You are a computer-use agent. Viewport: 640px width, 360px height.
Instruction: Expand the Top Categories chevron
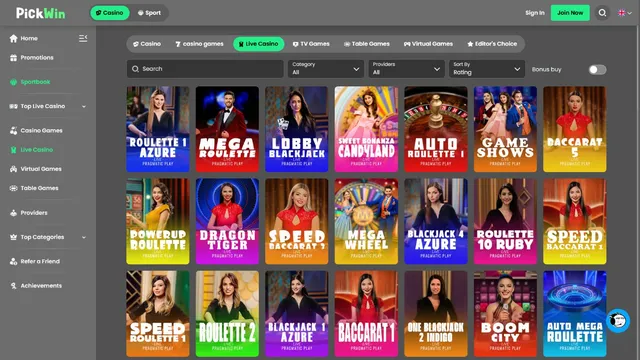[x=84, y=237]
